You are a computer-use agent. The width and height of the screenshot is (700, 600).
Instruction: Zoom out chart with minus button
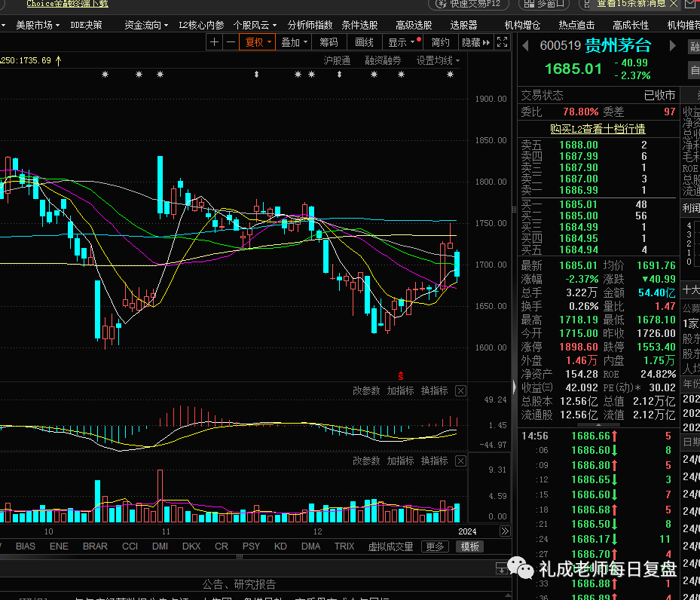coord(231,42)
